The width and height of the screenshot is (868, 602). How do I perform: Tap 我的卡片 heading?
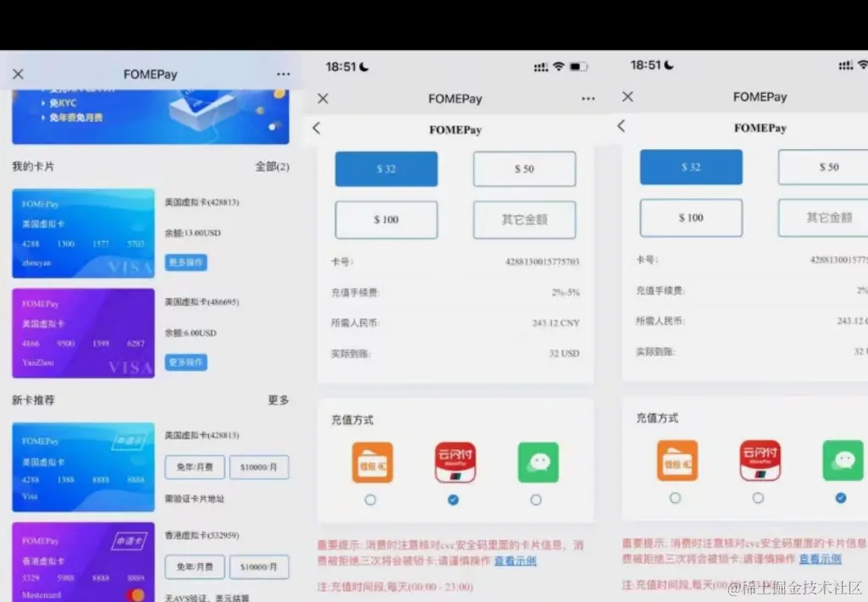tap(33, 167)
